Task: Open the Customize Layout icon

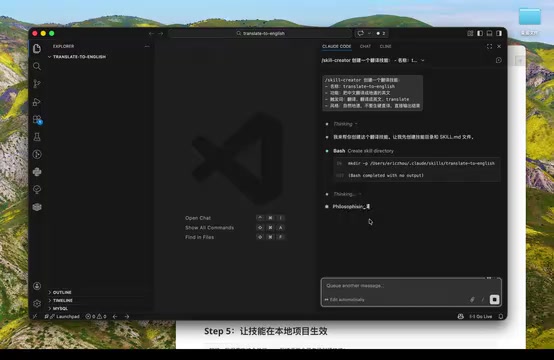Action: (x=470, y=34)
